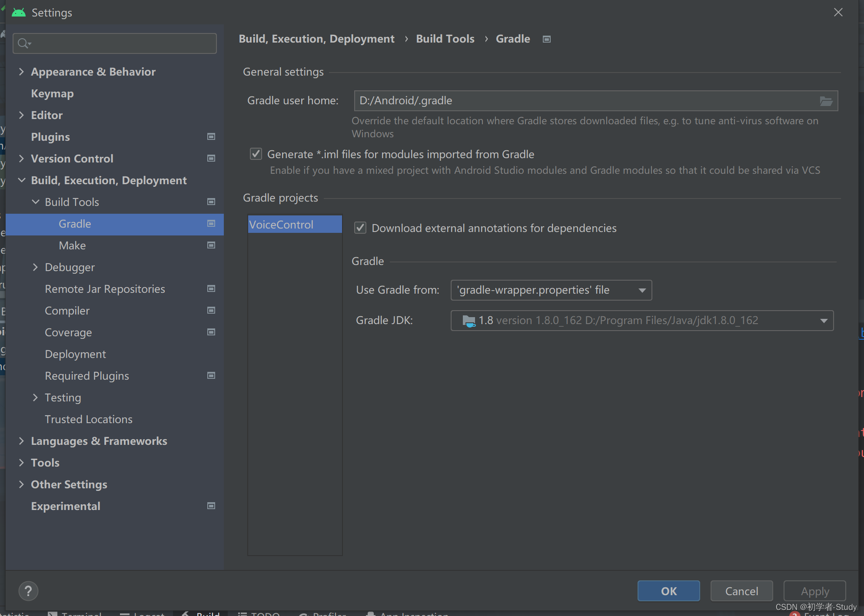Collapse the Build Tools tree node

coord(36,202)
